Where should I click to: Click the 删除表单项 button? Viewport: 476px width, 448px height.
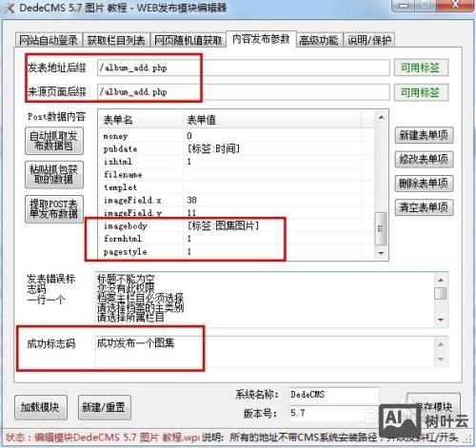click(x=424, y=184)
